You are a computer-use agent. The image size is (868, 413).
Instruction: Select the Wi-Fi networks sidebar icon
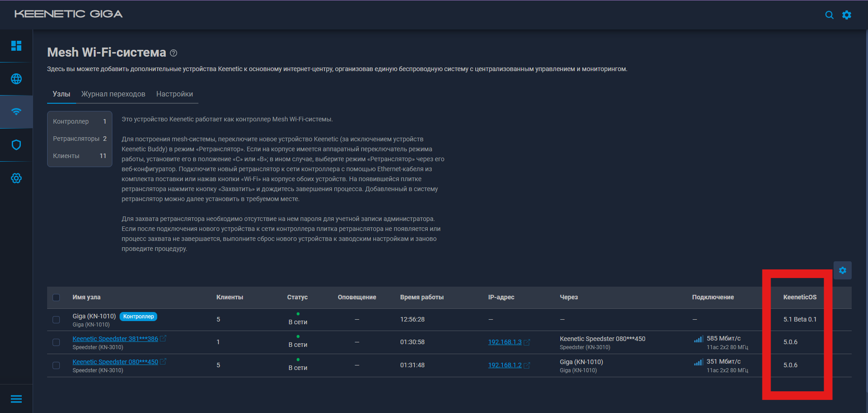[x=16, y=112]
